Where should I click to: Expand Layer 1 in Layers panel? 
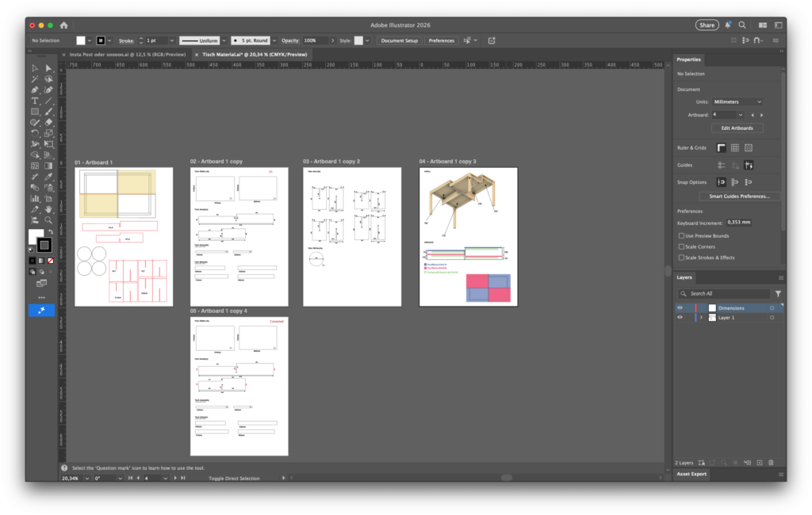click(x=701, y=317)
